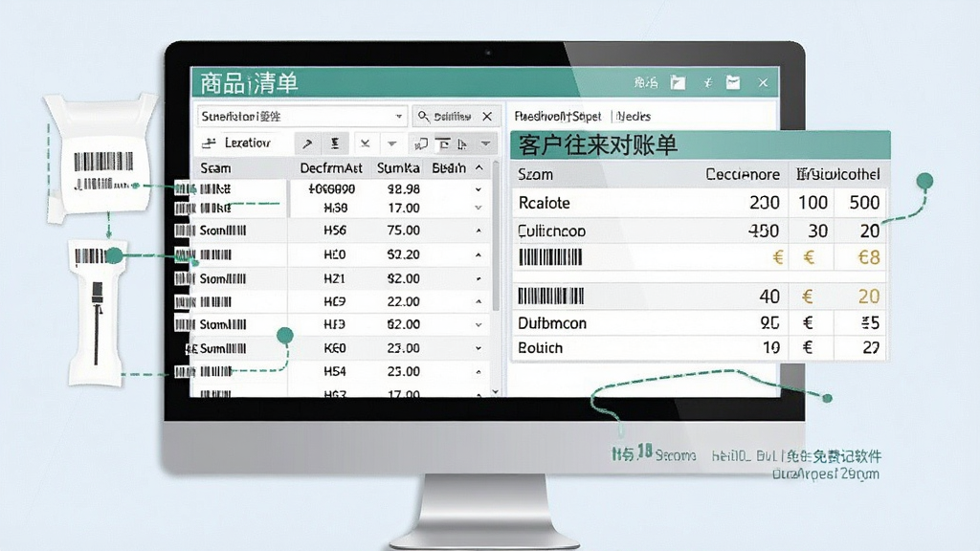Screen dimensions: 980x551
Task: Click the 客户往来对账单 panel title
Action: click(597, 145)
